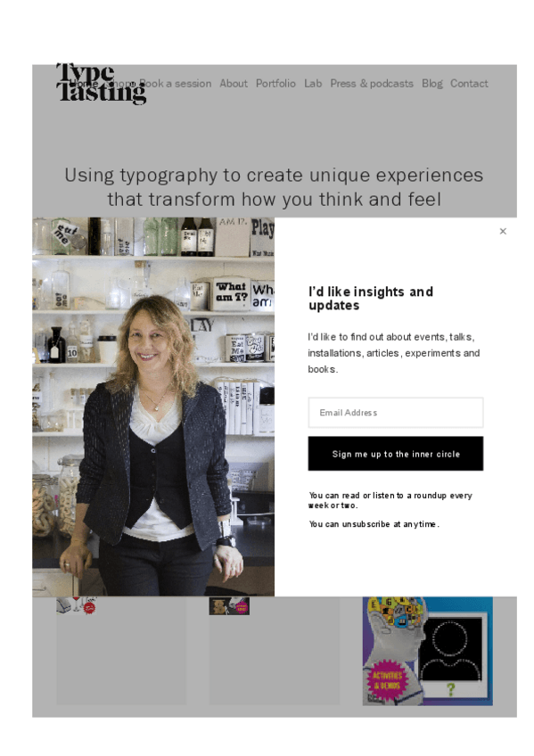Click the Activities & Demos pink badge
The height and width of the screenshot is (756, 534).
click(x=388, y=680)
